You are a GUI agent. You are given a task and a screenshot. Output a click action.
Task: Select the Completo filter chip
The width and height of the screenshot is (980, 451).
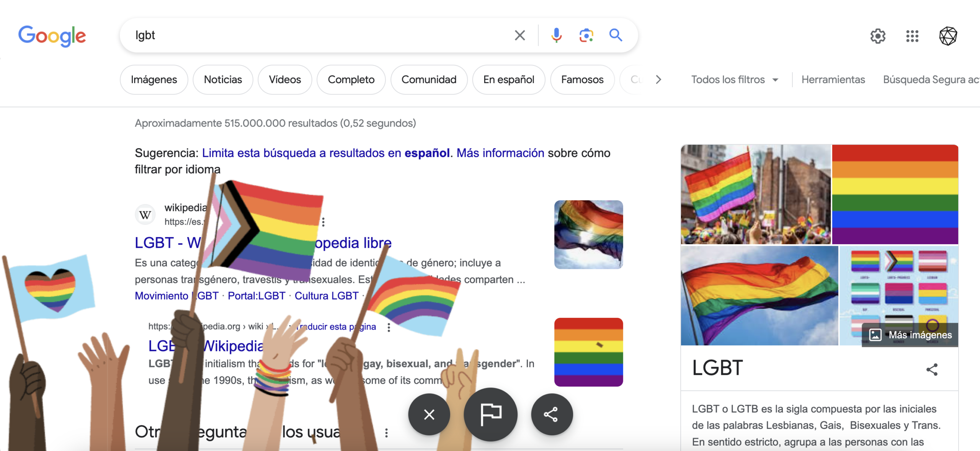pyautogui.click(x=351, y=80)
